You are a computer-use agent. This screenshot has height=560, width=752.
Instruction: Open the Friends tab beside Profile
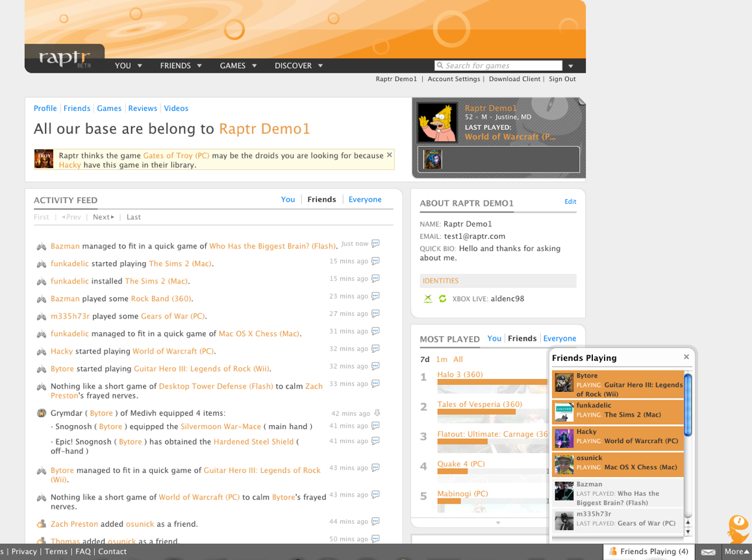(77, 108)
